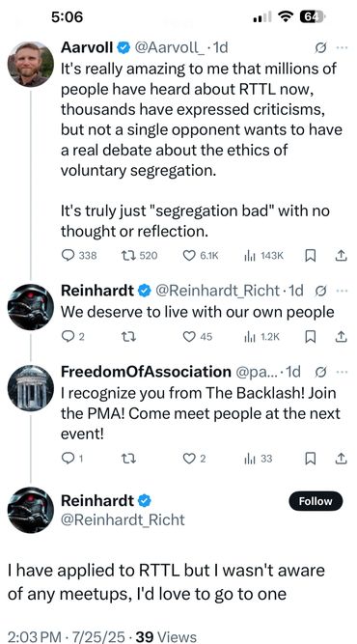The image size is (357, 644).
Task: Open the @Reinhardt_Richt handle on main post
Action: 123,519
